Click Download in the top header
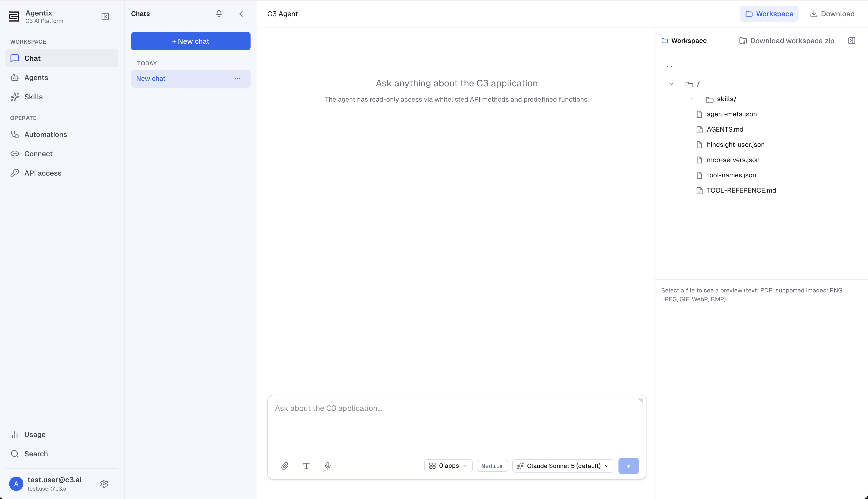This screenshot has width=868, height=499. (832, 14)
